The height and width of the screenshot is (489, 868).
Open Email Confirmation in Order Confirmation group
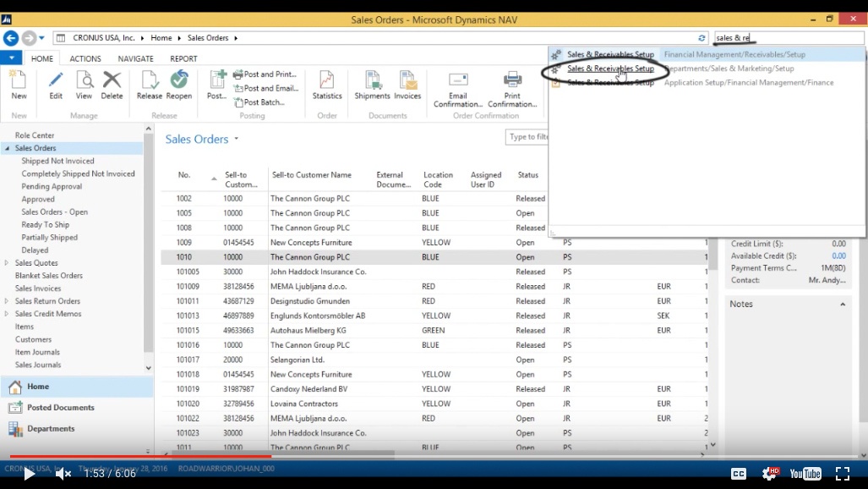point(456,85)
